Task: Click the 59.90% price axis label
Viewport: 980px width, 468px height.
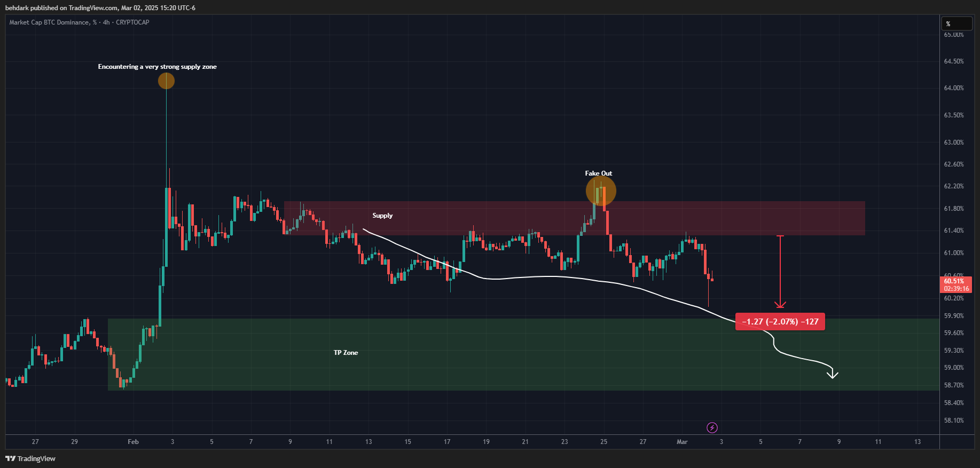Action: point(954,316)
